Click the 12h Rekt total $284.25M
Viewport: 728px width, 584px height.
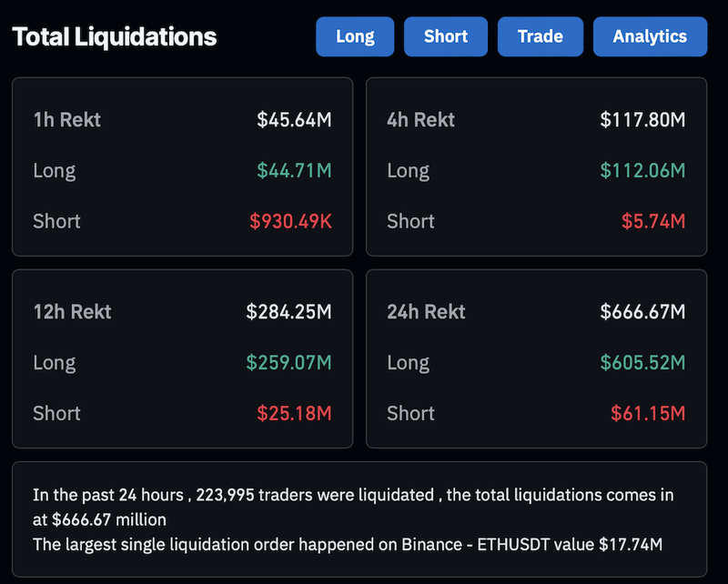click(288, 311)
